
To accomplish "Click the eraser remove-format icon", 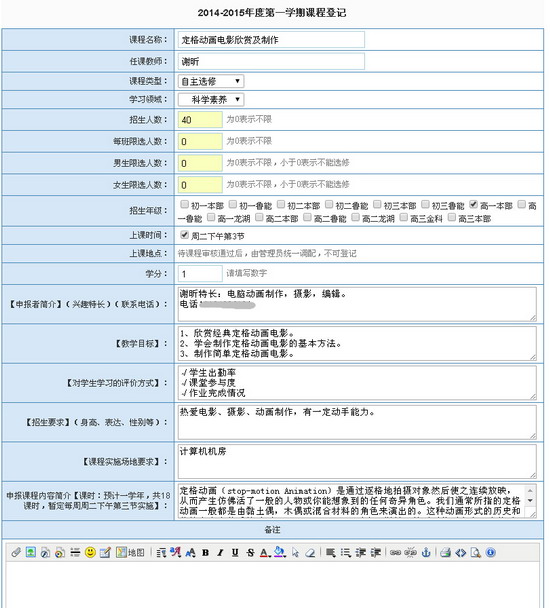I will pos(310,553).
